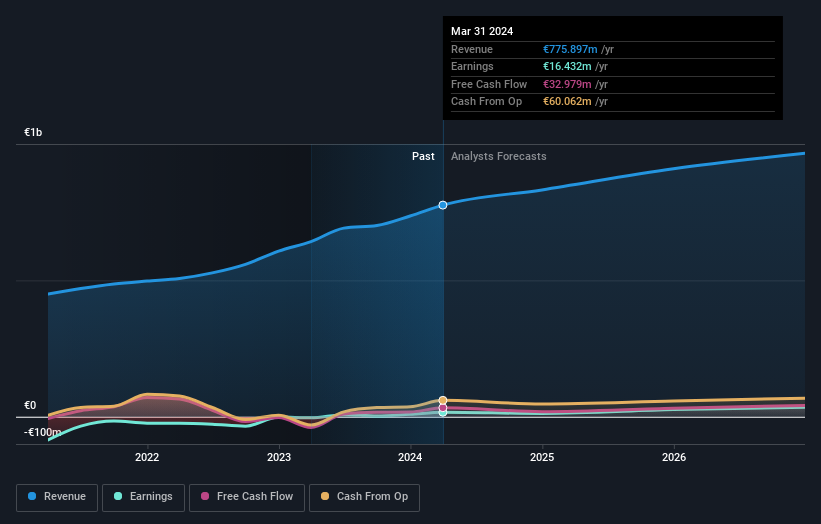Image resolution: width=821 pixels, height=524 pixels.
Task: Toggle the Free Cash Flow legend series
Action: point(247,497)
